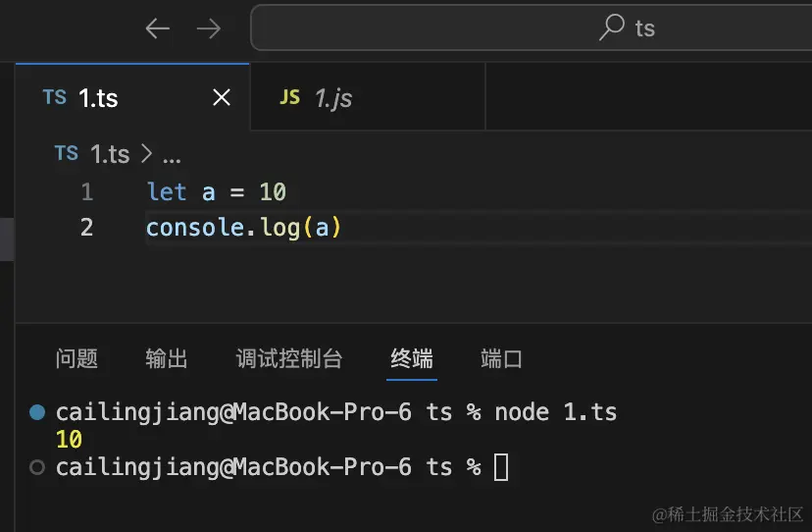Focus the command center search field
This screenshot has height=532, width=812.
[x=530, y=27]
